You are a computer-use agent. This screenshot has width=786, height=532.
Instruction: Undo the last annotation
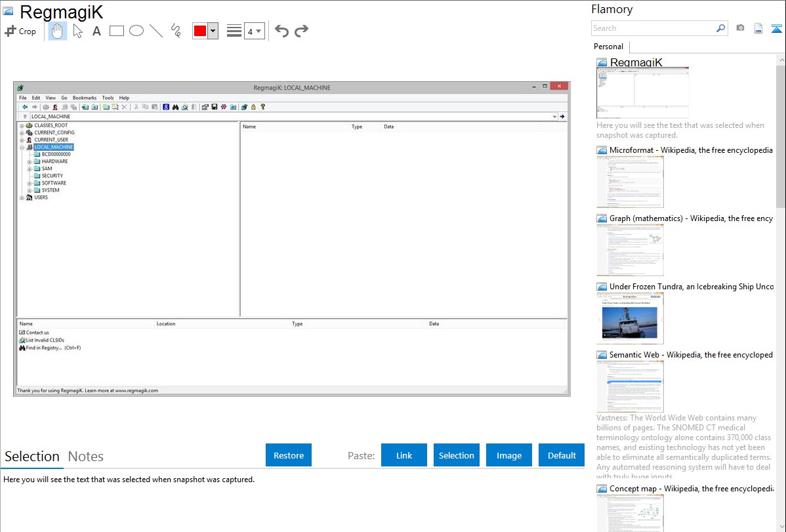(x=281, y=31)
